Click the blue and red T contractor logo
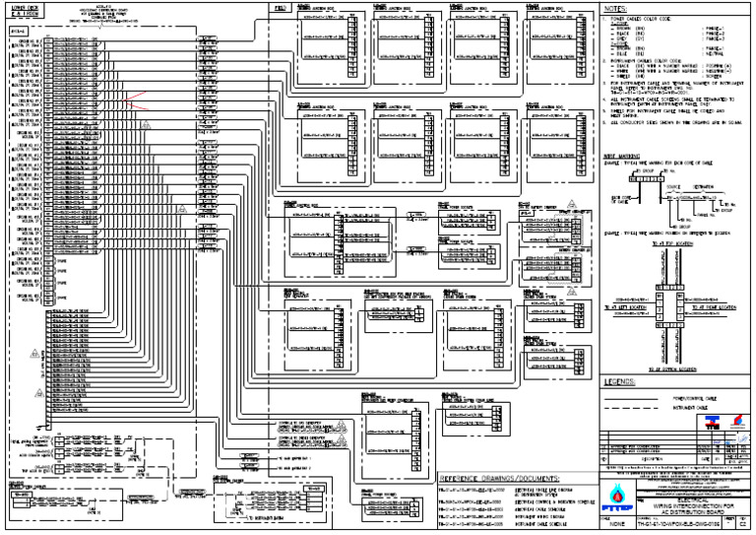This screenshot has height=535, width=756. (712, 422)
